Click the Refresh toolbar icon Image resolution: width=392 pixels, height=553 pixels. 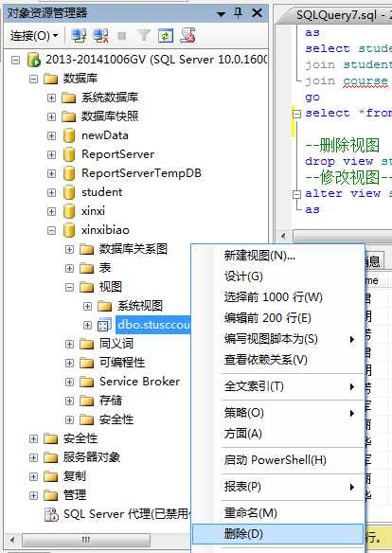166,36
